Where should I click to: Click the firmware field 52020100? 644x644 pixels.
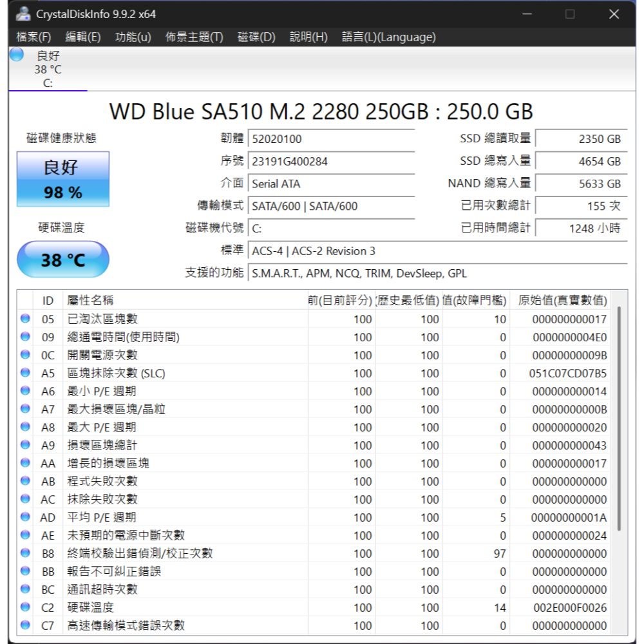tap(332, 139)
